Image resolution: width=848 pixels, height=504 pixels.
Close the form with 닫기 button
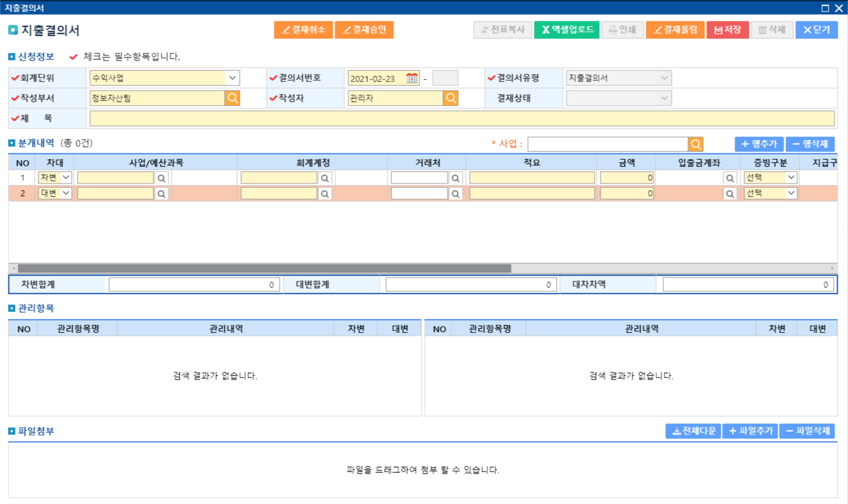coord(817,30)
